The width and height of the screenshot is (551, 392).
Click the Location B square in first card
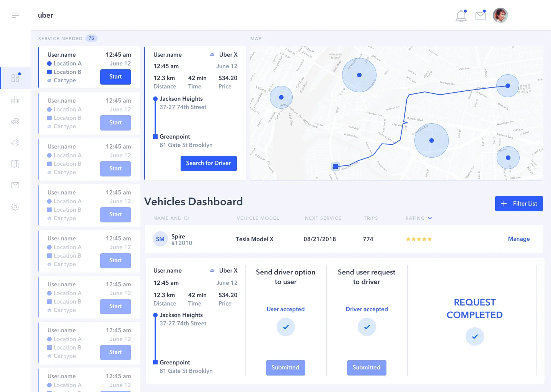(x=49, y=72)
